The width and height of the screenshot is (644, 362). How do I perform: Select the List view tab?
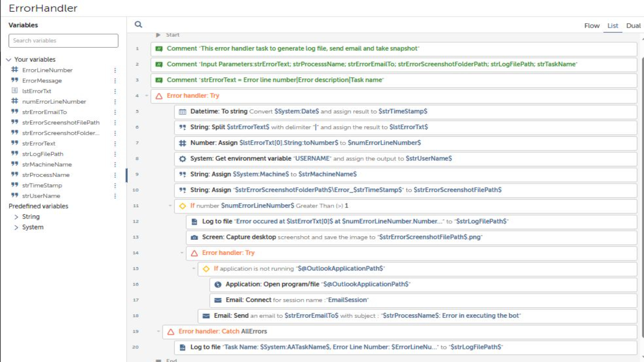[x=613, y=26]
